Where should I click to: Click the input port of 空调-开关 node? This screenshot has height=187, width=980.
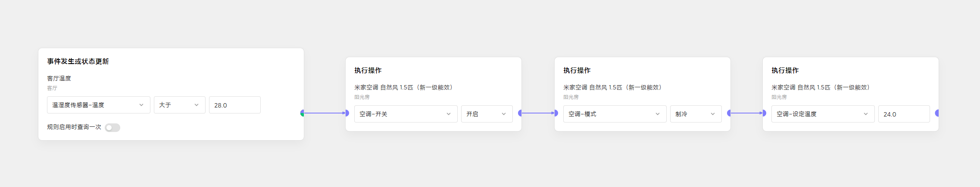[x=347, y=113]
